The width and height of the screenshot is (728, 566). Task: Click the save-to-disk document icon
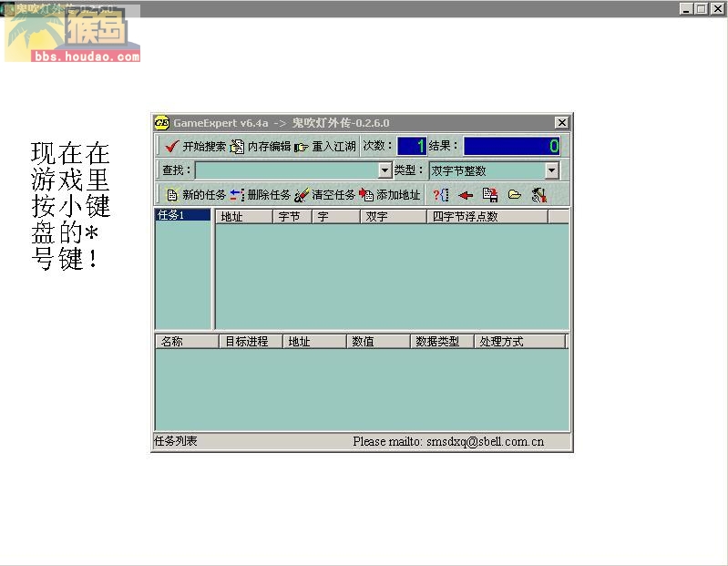(x=490, y=195)
